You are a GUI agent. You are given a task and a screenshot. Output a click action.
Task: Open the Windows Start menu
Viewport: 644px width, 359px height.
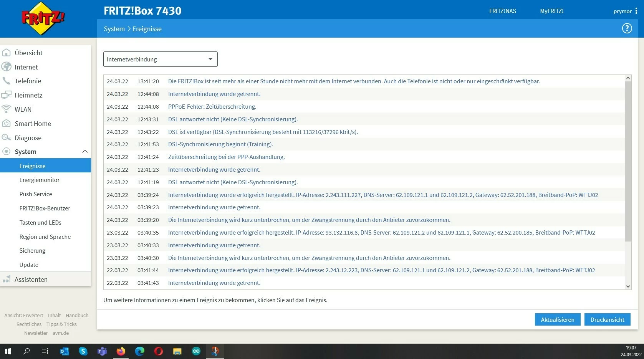(x=8, y=351)
